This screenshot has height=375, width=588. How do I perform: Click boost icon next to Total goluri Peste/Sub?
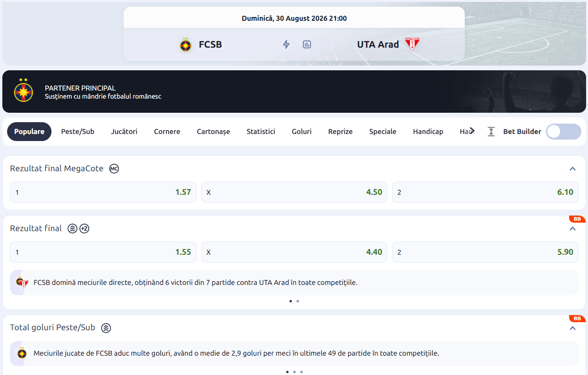pos(106,328)
